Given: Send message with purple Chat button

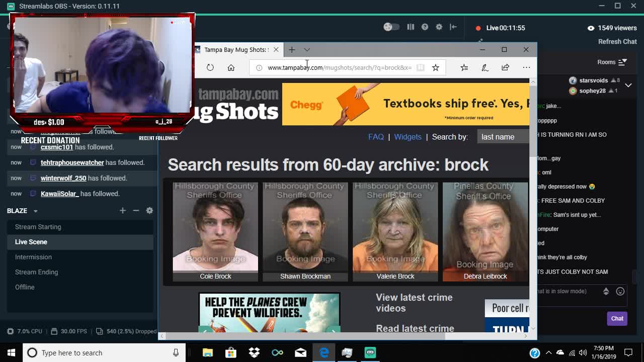Looking at the screenshot, I should (x=617, y=318).
